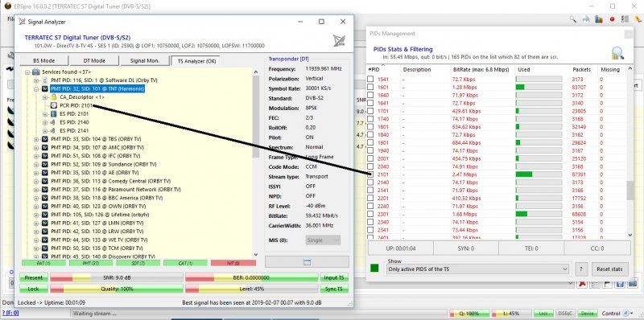
Task: Click the PIDs magnifier icon in header
Action: 617,52
